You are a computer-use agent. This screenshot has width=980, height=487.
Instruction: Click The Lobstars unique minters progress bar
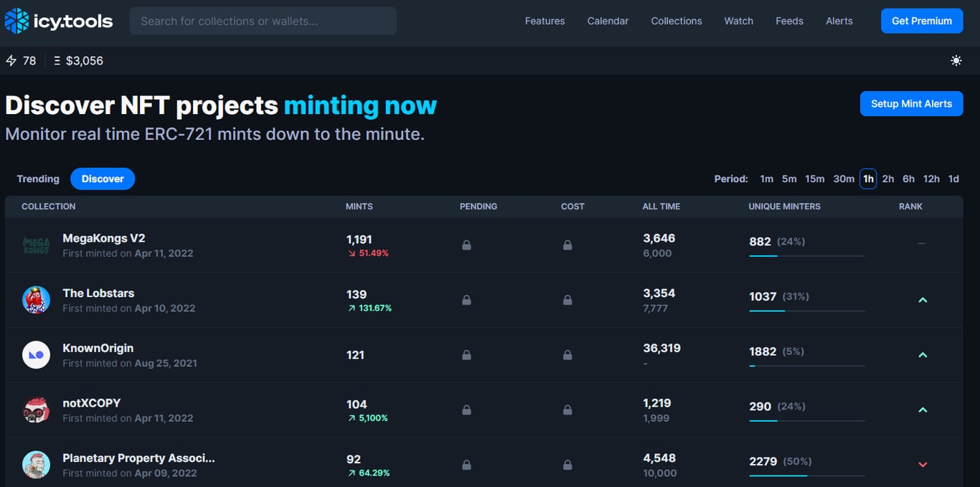click(806, 311)
